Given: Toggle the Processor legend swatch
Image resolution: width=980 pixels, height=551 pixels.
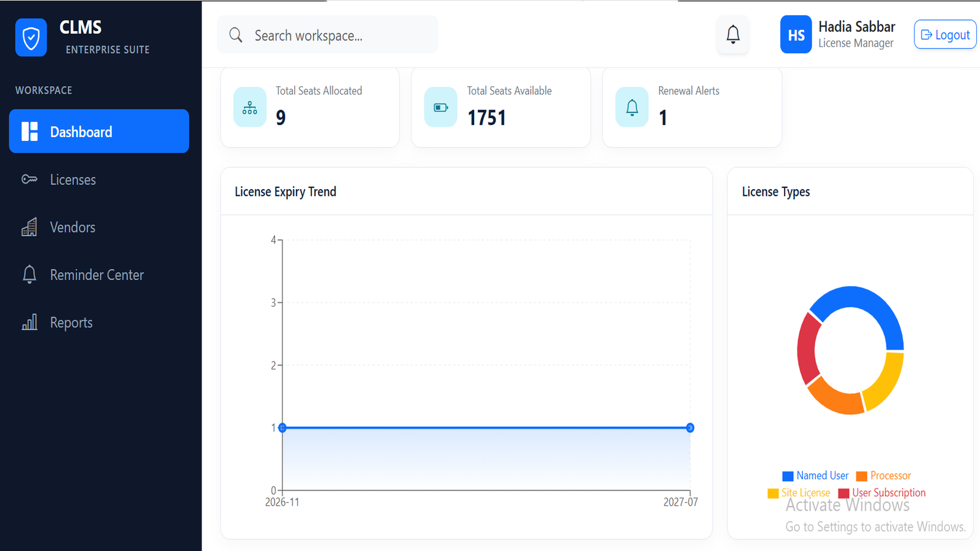Looking at the screenshot, I should [x=862, y=476].
